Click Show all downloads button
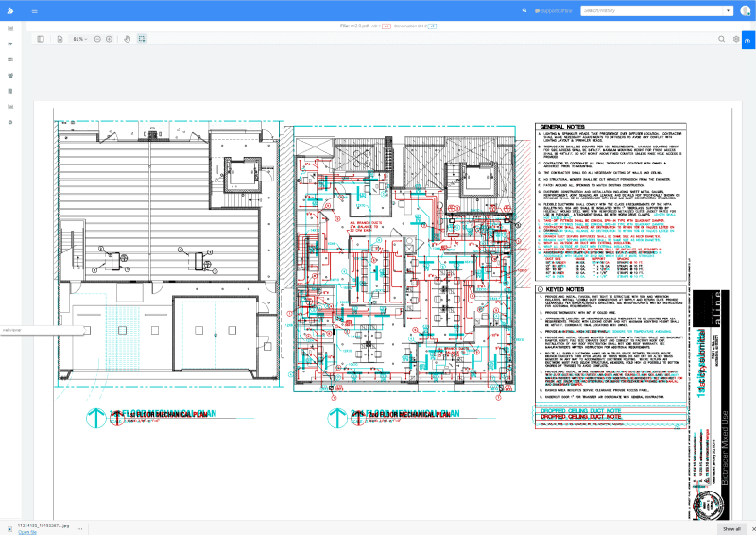 [731, 528]
